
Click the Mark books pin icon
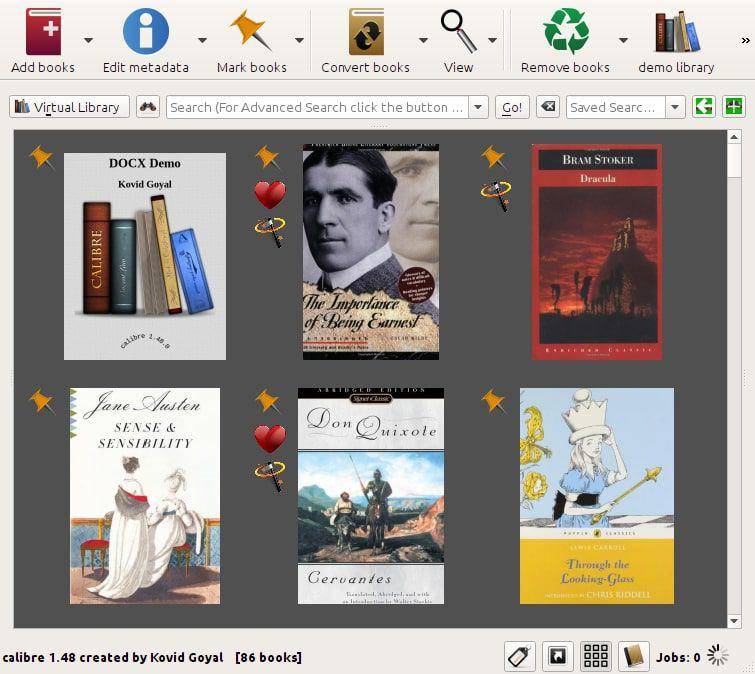click(250, 30)
